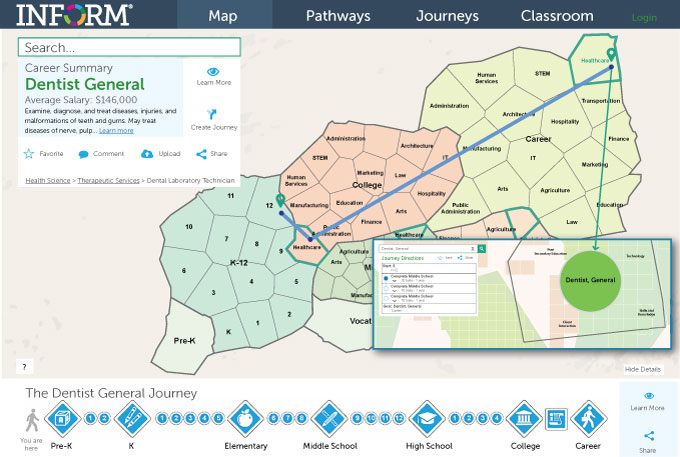Select grade 12 marker on journey timeline
This screenshot has width=680, height=457.
click(x=399, y=418)
